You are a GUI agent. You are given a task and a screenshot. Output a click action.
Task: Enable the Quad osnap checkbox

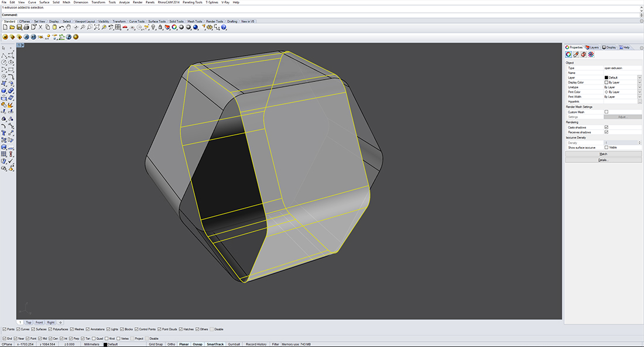94,338
